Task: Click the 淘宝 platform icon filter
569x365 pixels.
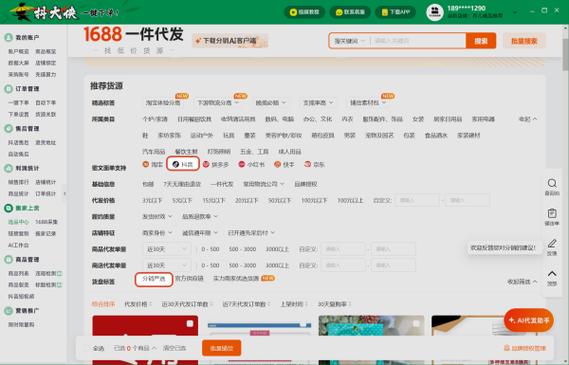Action: click(x=146, y=164)
